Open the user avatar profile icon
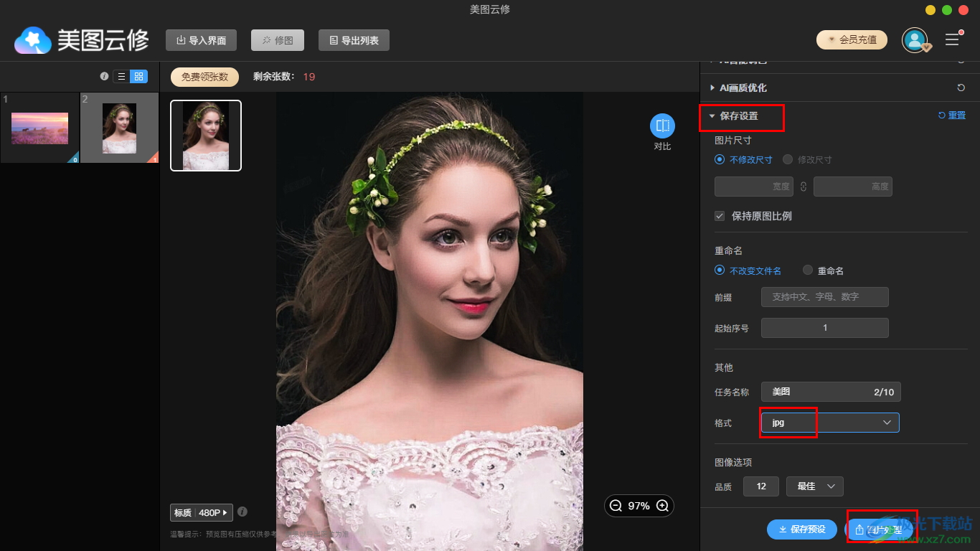Image resolution: width=980 pixels, height=551 pixels. click(x=915, y=40)
